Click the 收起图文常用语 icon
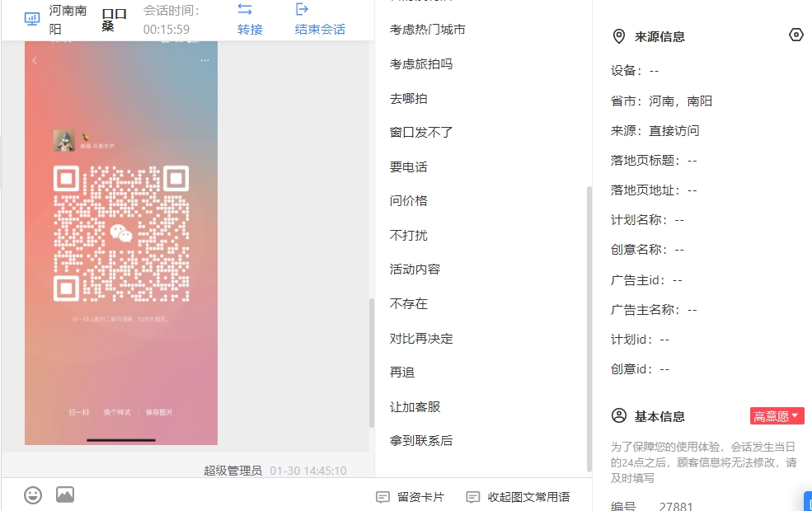Image resolution: width=812 pixels, height=511 pixels. (x=473, y=498)
